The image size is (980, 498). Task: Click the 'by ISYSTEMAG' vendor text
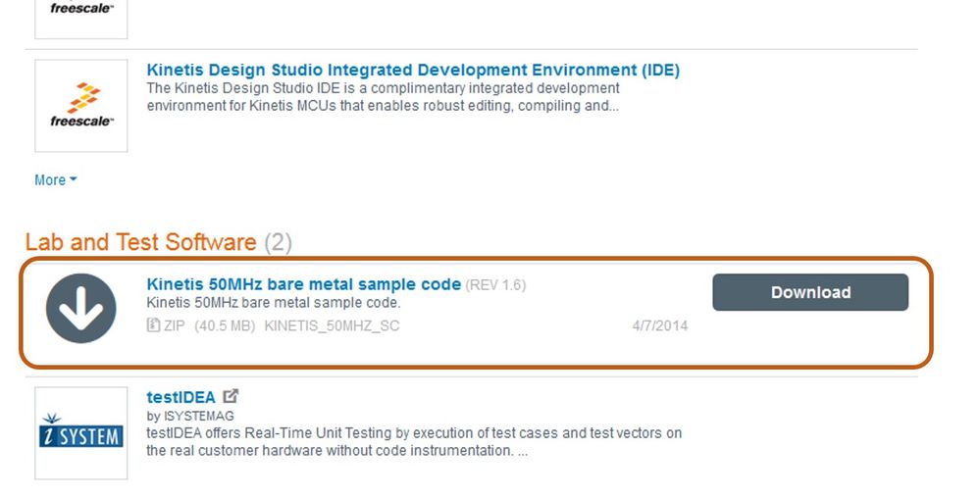189,416
